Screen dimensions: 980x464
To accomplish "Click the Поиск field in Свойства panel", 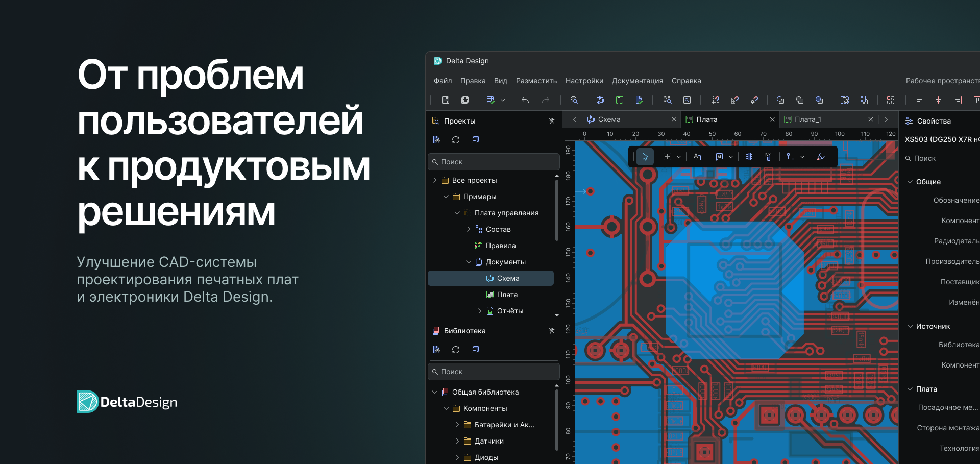I will pyautogui.click(x=941, y=158).
